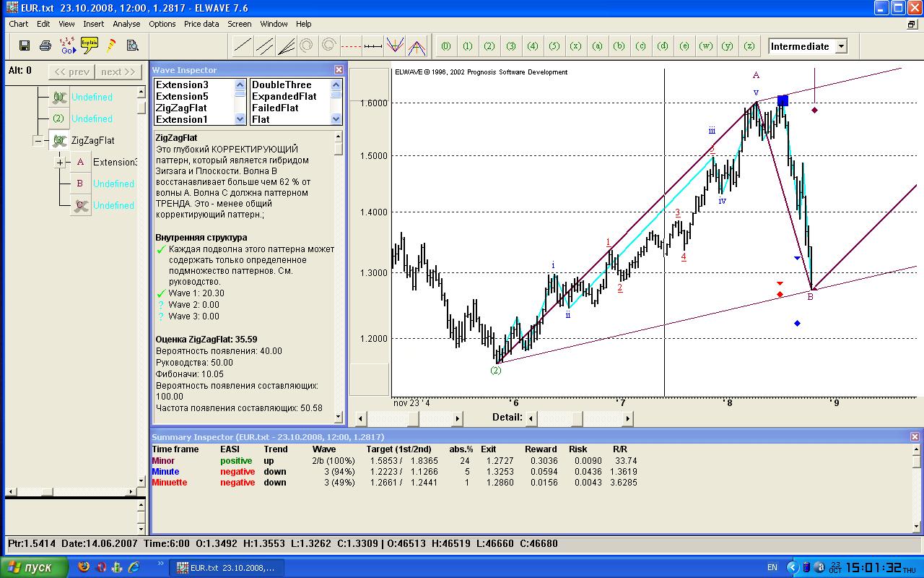Click the EUR.txt taskbar button
The width and height of the screenshot is (924, 578).
tap(226, 568)
